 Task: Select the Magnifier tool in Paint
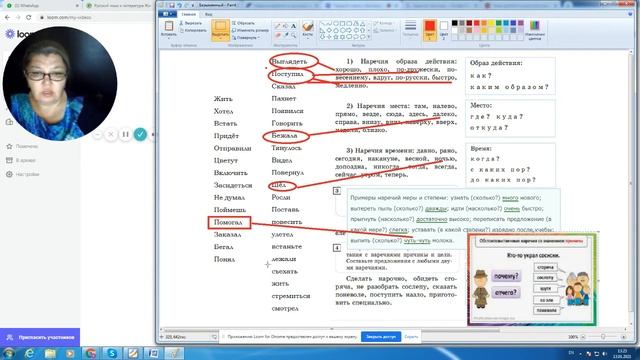(x=293, y=36)
